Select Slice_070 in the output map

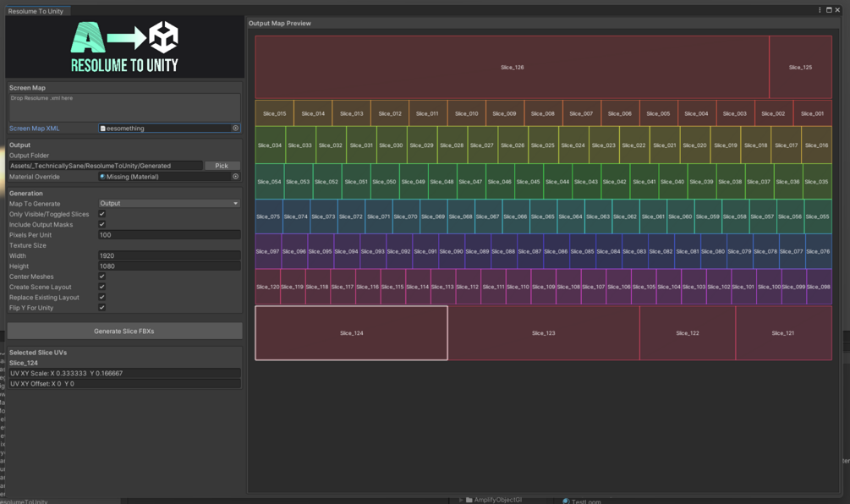tap(405, 216)
